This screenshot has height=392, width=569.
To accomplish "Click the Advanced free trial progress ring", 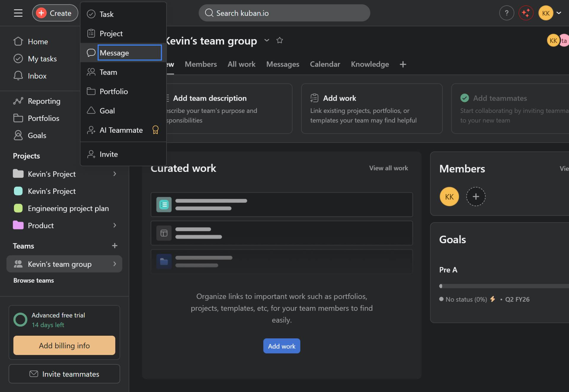I will tap(20, 320).
